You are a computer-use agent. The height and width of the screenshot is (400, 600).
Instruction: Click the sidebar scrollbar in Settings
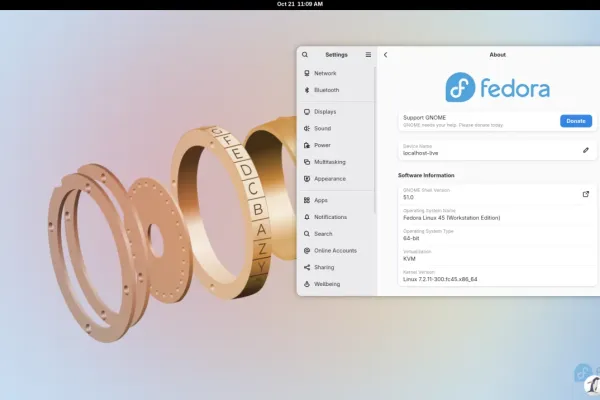[x=375, y=140]
